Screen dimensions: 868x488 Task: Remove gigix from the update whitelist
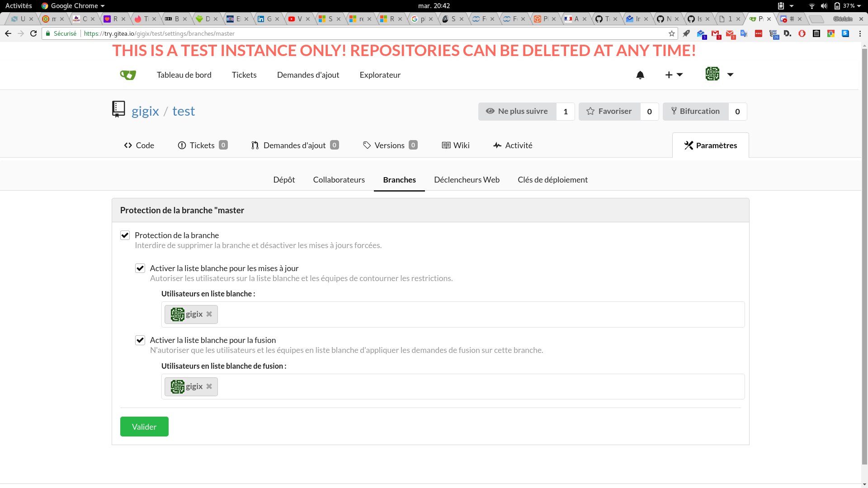[x=209, y=314]
